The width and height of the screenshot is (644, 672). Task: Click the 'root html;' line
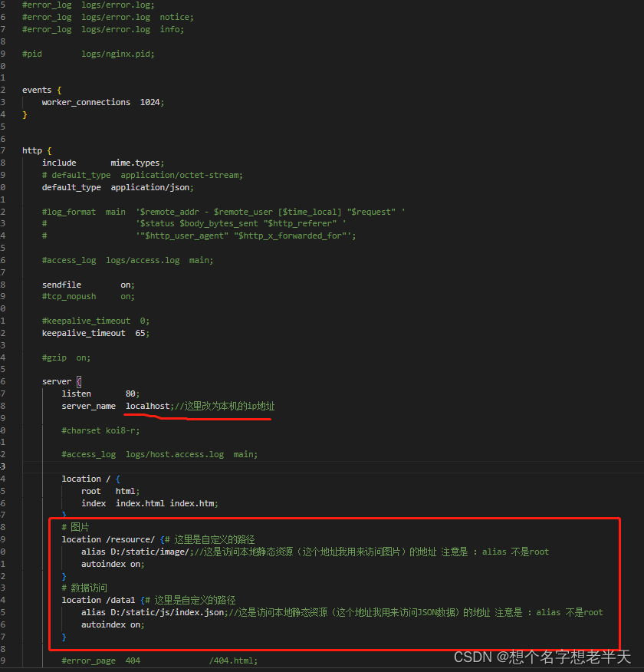click(110, 491)
